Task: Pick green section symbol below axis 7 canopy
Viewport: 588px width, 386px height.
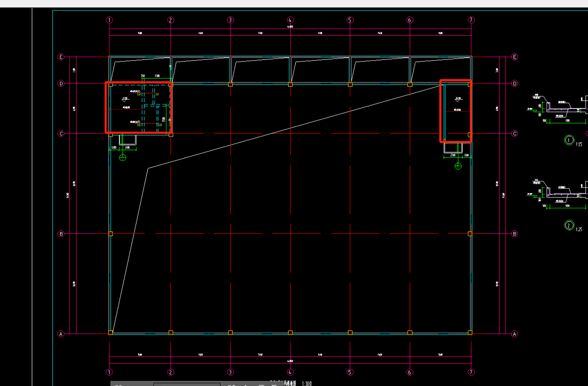Action: pos(458,166)
